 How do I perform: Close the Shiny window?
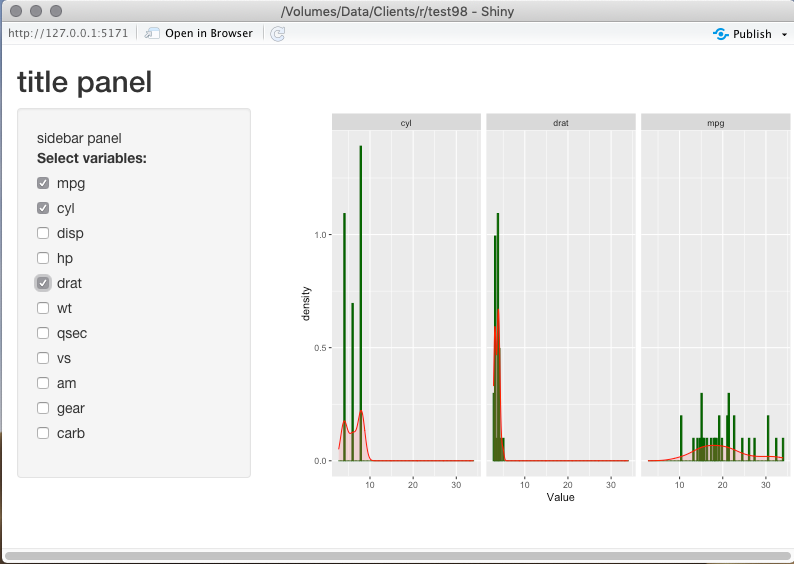coord(16,11)
